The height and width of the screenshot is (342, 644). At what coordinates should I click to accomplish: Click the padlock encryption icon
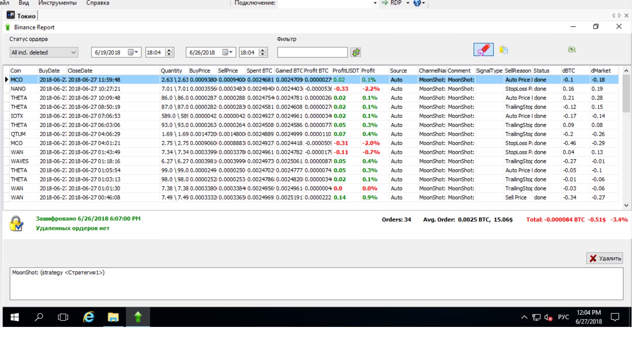pyautogui.click(x=16, y=223)
